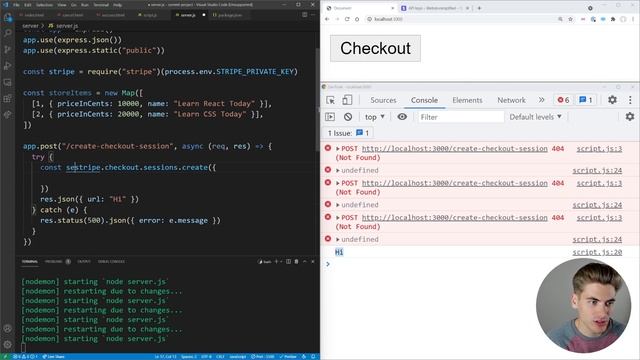Click the console Filter input
640x360 pixels.
pos(460,117)
